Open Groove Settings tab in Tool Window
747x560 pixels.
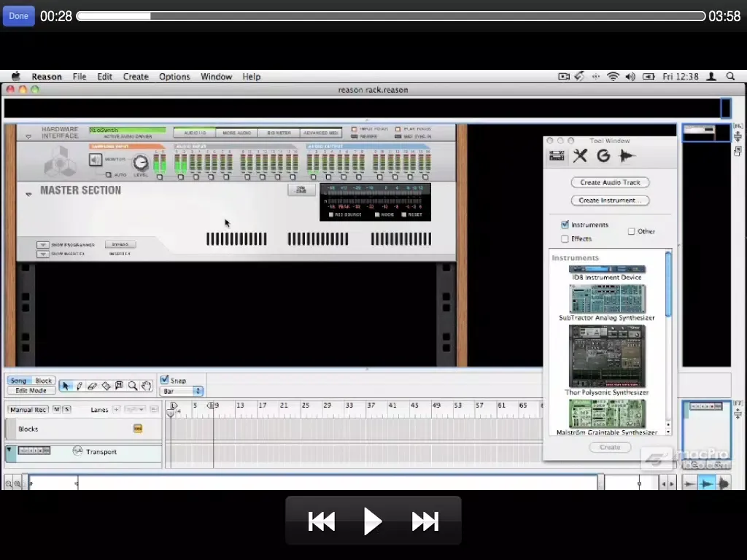(x=603, y=156)
